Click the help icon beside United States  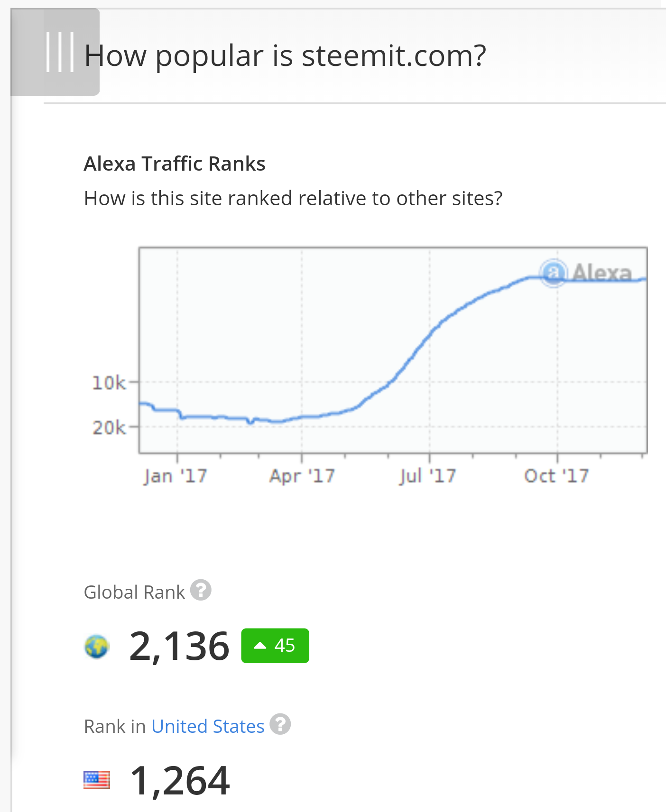[280, 724]
